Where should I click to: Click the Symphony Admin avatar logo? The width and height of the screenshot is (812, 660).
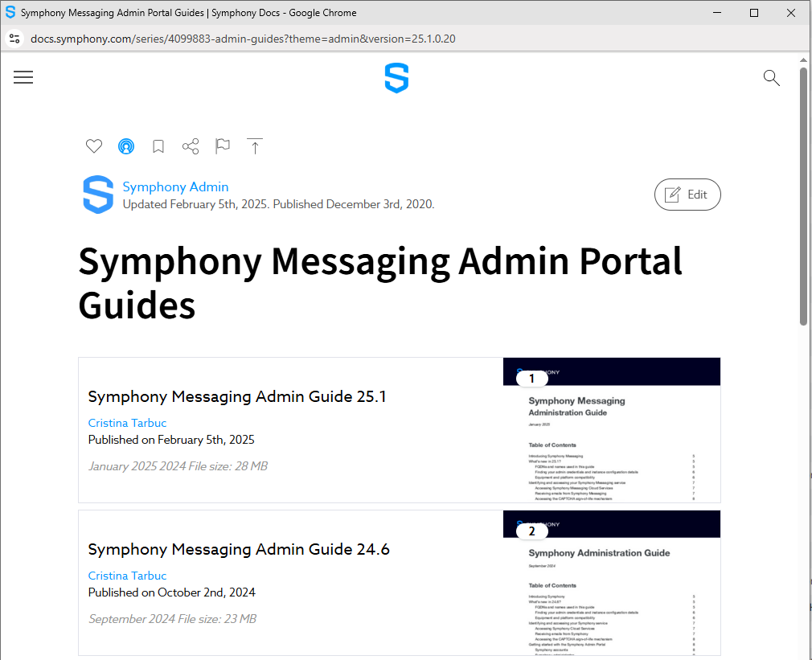(98, 195)
